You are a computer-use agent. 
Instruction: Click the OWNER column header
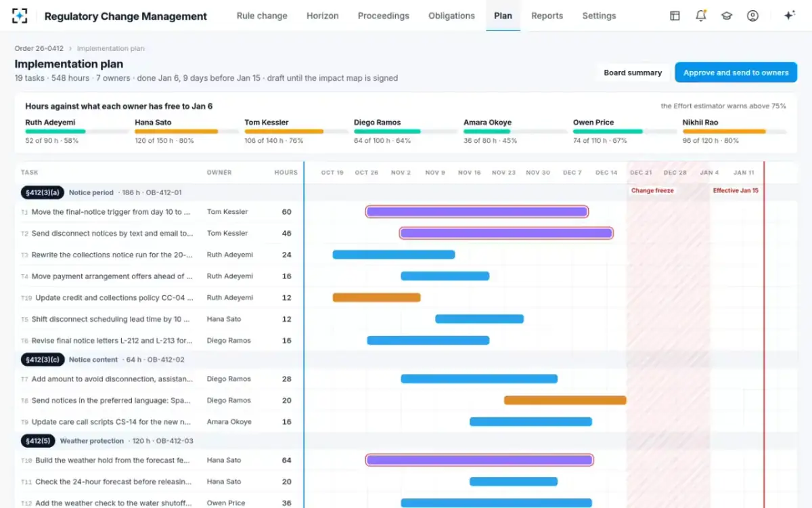click(x=219, y=173)
